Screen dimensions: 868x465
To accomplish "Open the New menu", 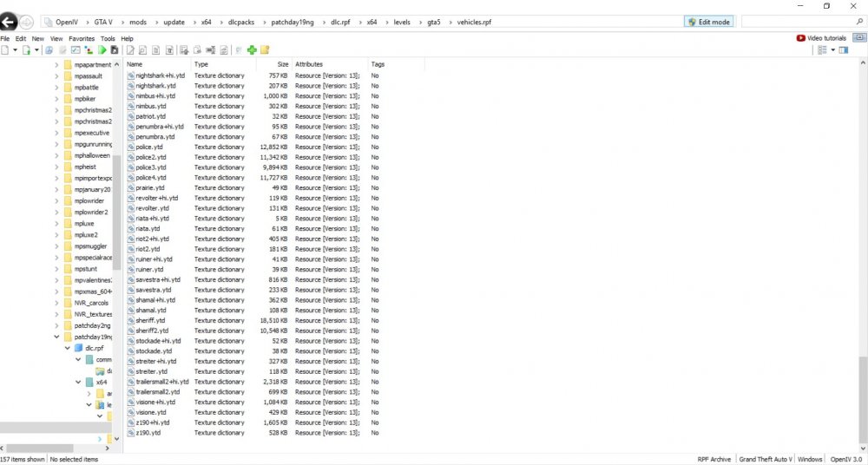I will [x=37, y=39].
